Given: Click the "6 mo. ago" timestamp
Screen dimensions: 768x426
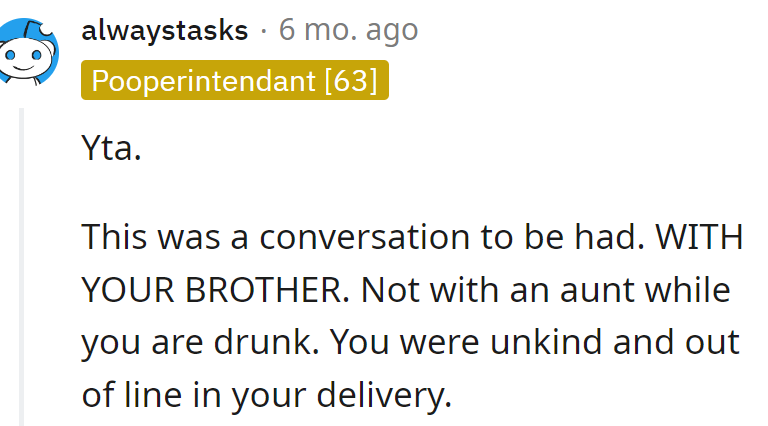Looking at the screenshot, I should [x=348, y=30].
